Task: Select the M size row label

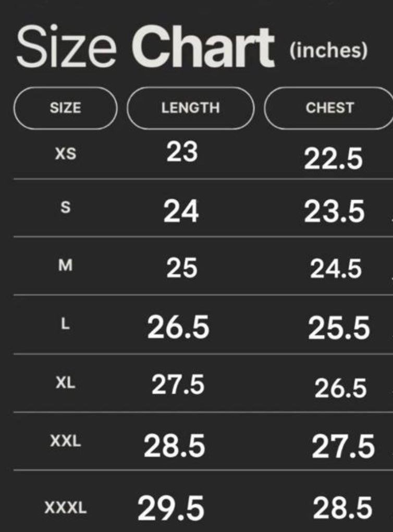Action: 65,266
